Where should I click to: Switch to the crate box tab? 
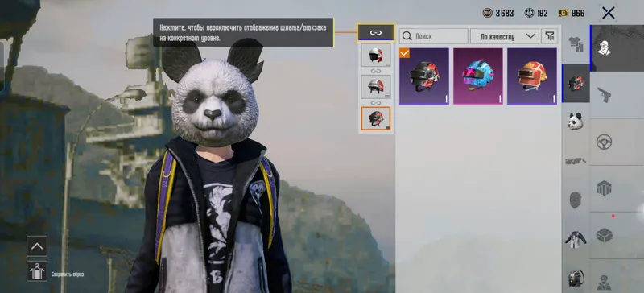(605, 235)
